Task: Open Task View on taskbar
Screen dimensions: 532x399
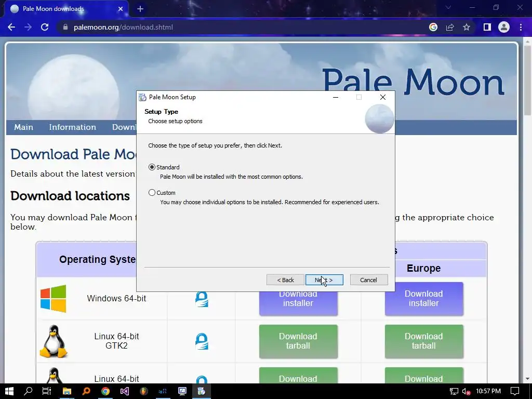Action: coord(47,391)
